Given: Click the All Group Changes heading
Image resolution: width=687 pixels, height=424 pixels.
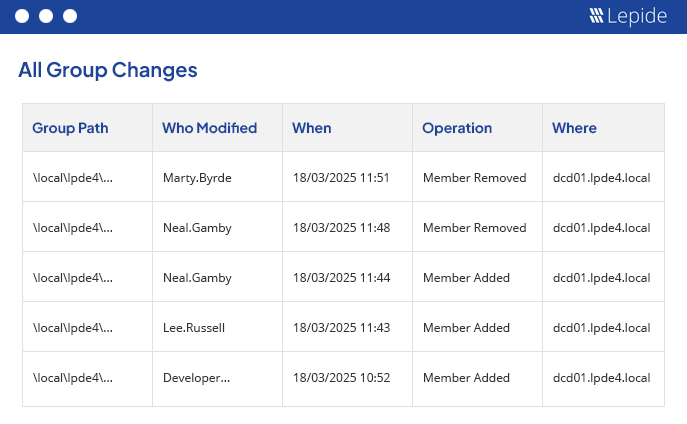Looking at the screenshot, I should [108, 70].
